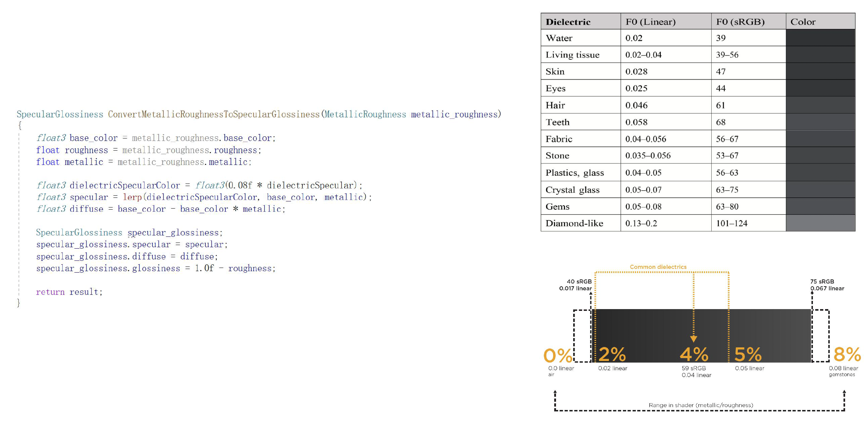The height and width of the screenshot is (425, 868).
Task: Click the Plastics, glass row label
Action: tap(574, 173)
